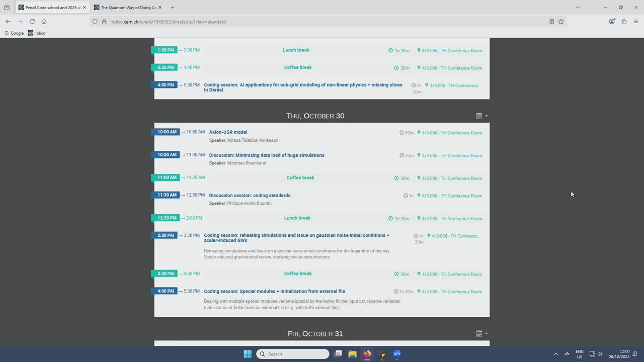The height and width of the screenshot is (362, 644).
Task: Click the Windows taskbar Search box
Action: 293,354
